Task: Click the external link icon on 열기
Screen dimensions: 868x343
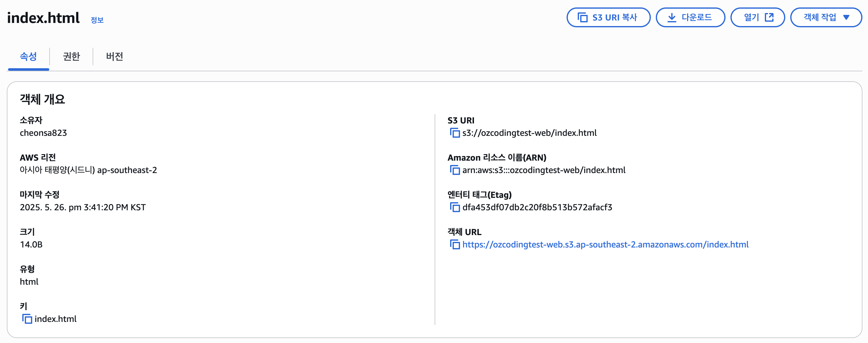Action: pyautogui.click(x=769, y=17)
